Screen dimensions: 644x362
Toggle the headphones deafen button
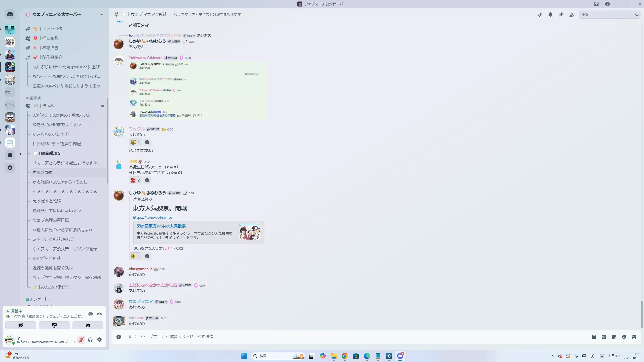pos(90,340)
